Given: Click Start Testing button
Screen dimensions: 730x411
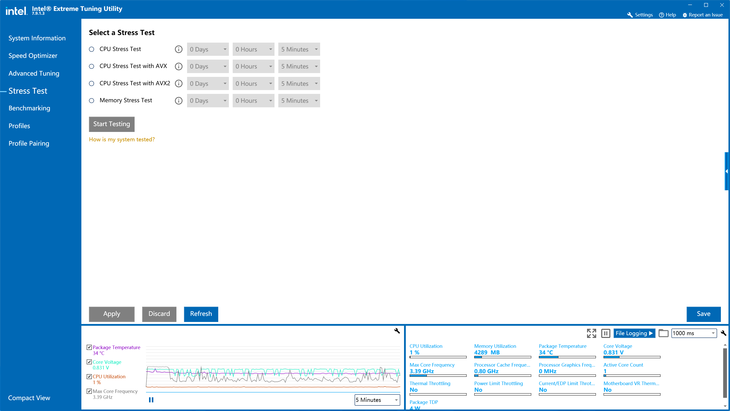Looking at the screenshot, I should [x=112, y=124].
